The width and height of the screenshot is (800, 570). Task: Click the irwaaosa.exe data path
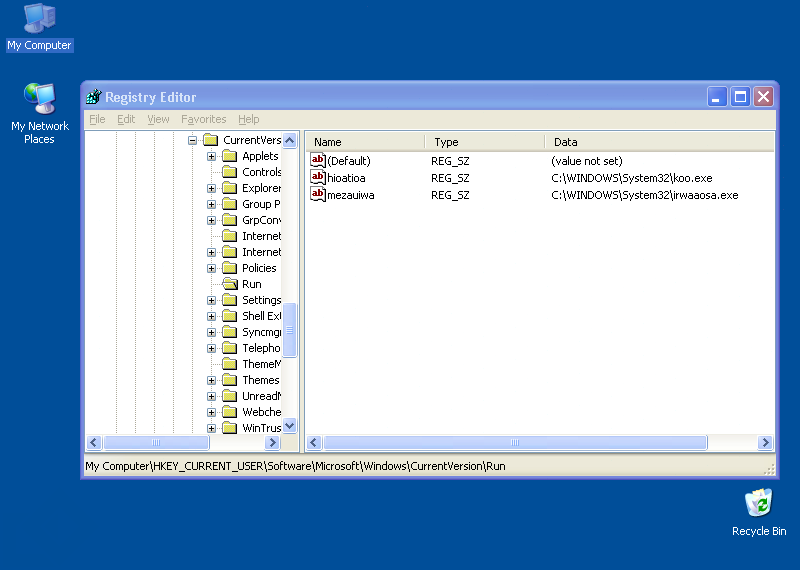coord(645,195)
